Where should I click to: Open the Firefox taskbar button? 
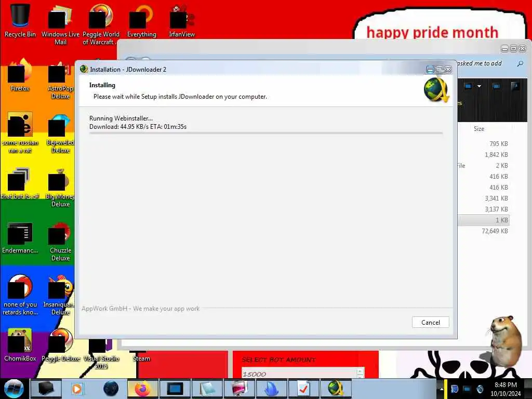[x=142, y=389]
